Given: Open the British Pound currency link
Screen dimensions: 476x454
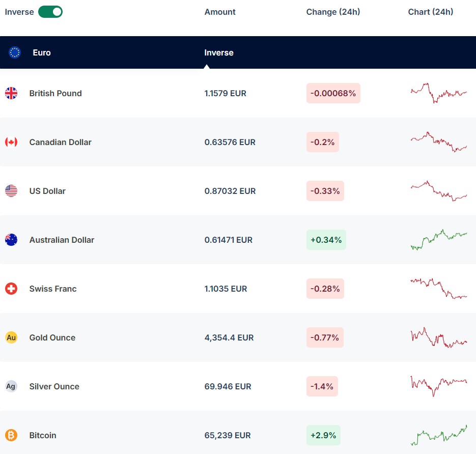Looking at the screenshot, I should click(55, 93).
